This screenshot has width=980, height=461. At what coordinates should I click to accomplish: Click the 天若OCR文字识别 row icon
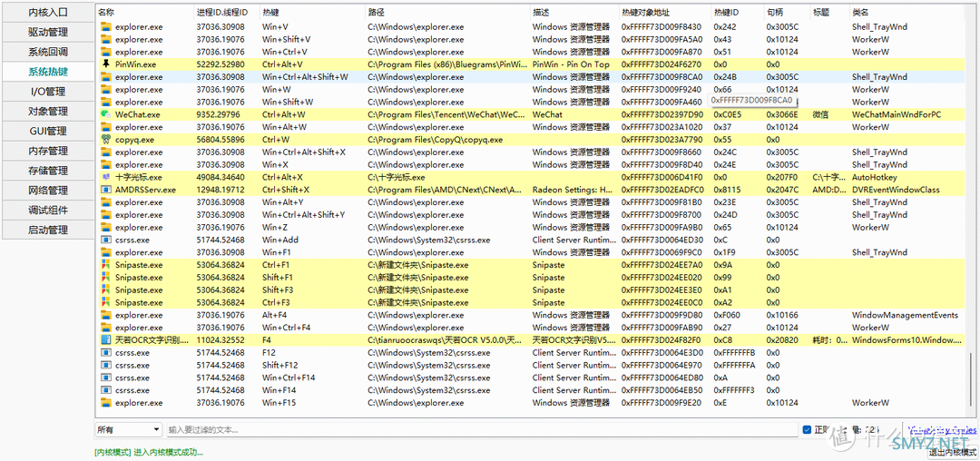point(105,339)
